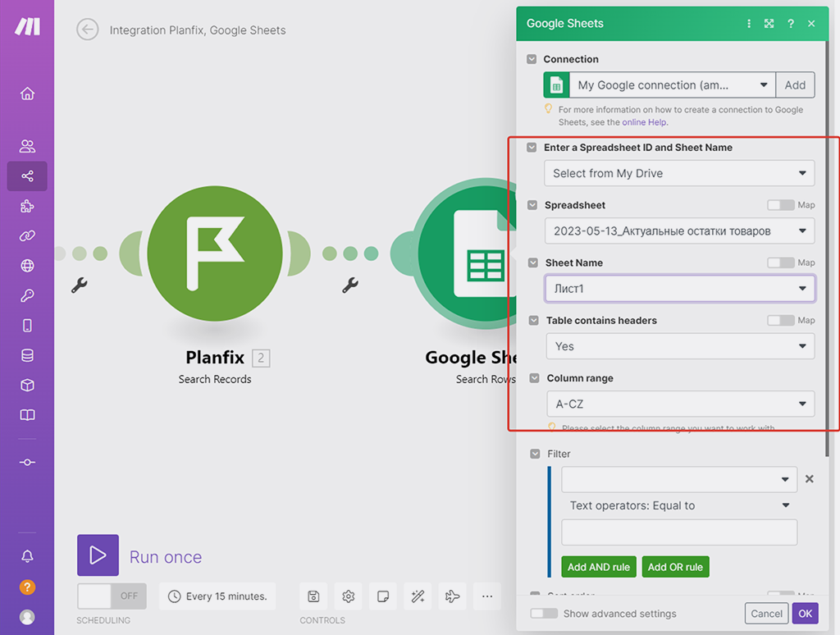Toggle the scheduling OFF switch
This screenshot has width=840, height=635.
[112, 596]
